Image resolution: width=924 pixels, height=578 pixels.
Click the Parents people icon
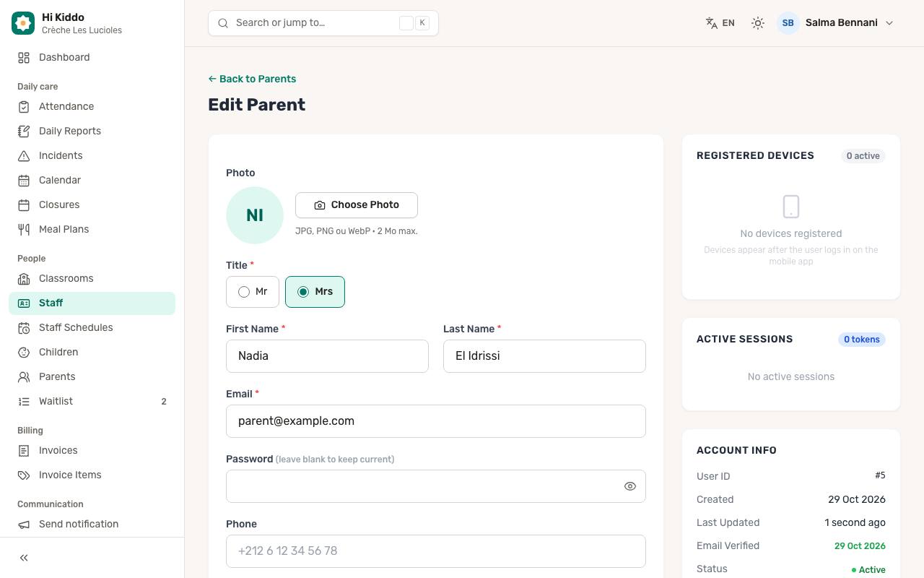pyautogui.click(x=24, y=377)
